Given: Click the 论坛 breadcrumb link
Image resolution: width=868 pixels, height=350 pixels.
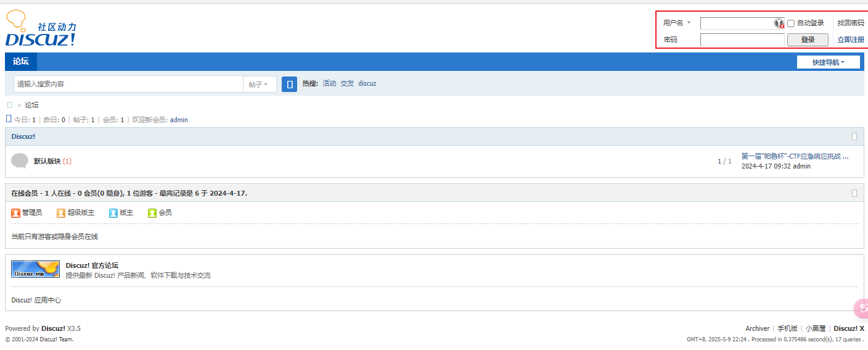Looking at the screenshot, I should pyautogui.click(x=31, y=105).
